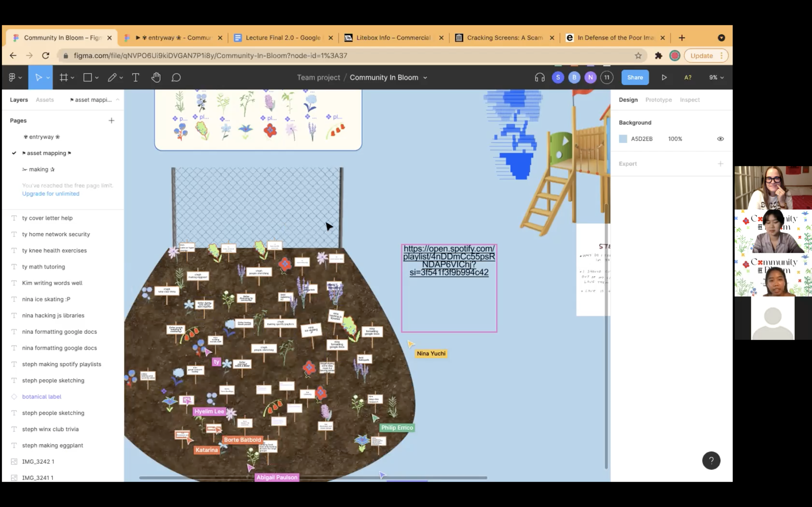Click the headphones audio icon
Screen dimensions: 812x507
pos(540,77)
